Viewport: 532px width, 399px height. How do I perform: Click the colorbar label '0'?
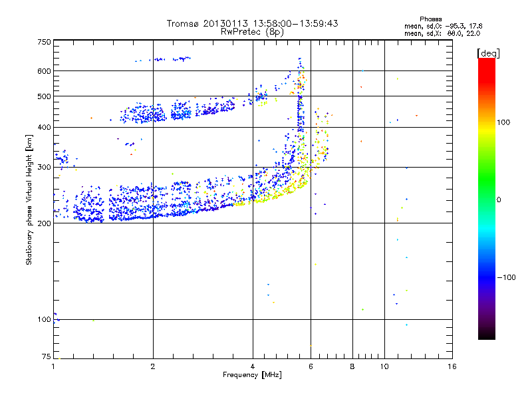click(499, 200)
